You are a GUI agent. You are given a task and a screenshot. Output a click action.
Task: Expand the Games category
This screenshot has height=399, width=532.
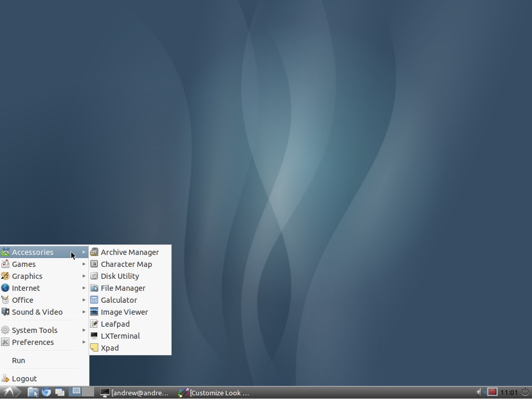44,264
